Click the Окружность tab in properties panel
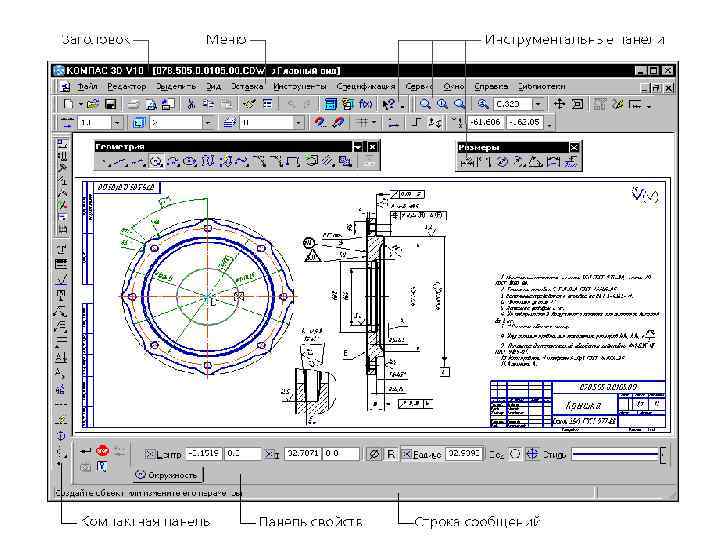Viewport: 720px width, 540px height. point(168,475)
